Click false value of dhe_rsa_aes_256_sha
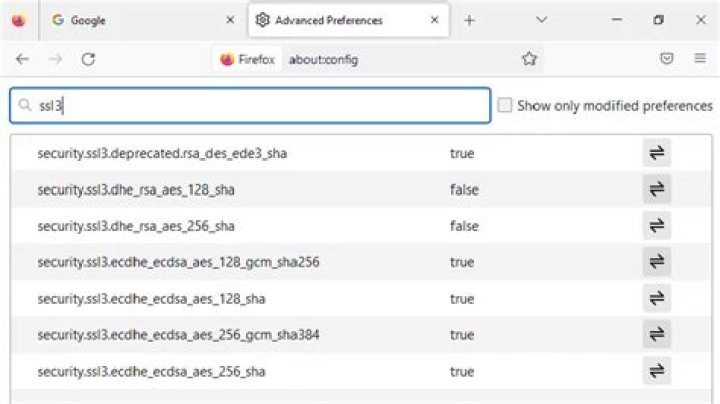This screenshot has width=720, height=404. (x=464, y=226)
